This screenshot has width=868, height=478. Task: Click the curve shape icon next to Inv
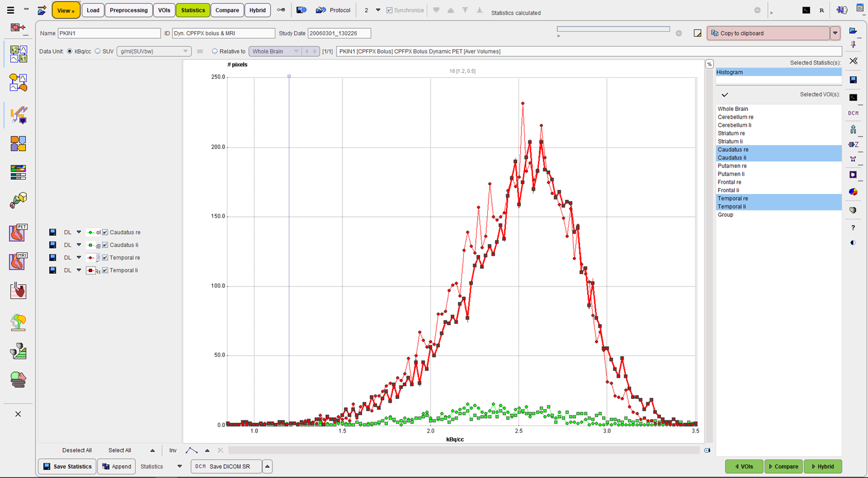pos(191,450)
